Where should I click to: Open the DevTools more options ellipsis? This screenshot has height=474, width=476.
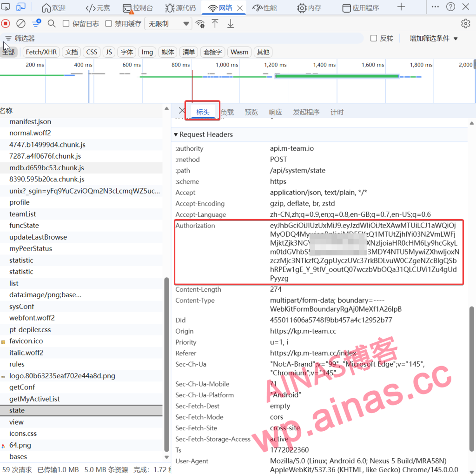tap(435, 7)
